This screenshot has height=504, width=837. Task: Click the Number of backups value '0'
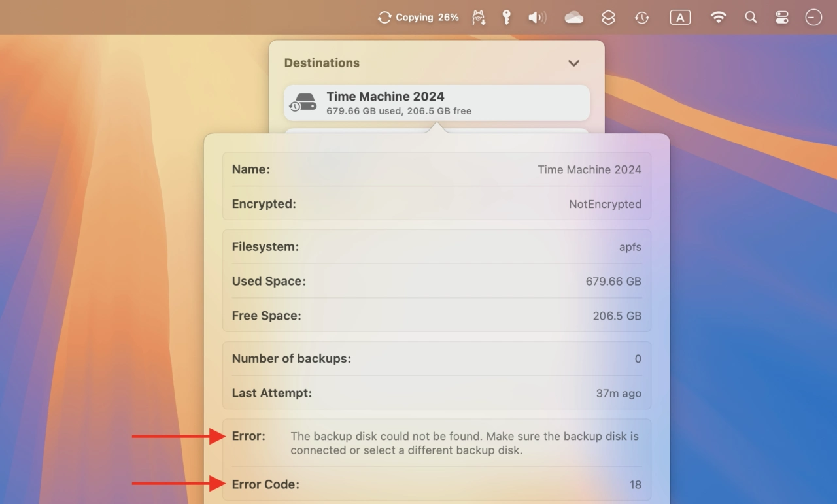coord(638,359)
